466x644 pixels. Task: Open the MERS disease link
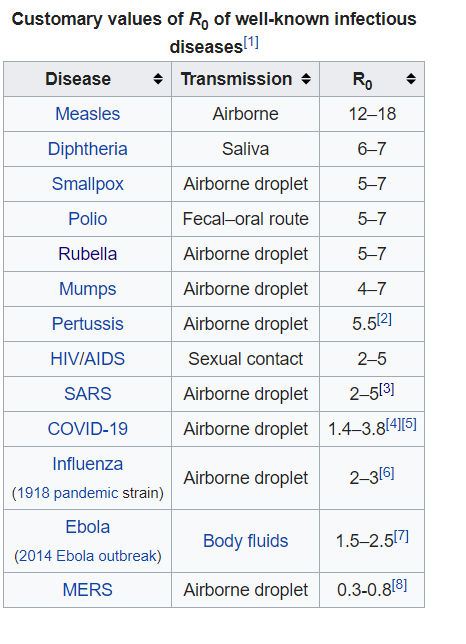pyautogui.click(x=87, y=590)
